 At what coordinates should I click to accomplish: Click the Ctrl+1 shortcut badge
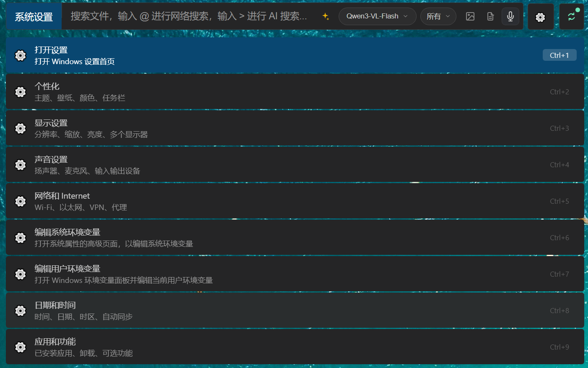click(560, 55)
